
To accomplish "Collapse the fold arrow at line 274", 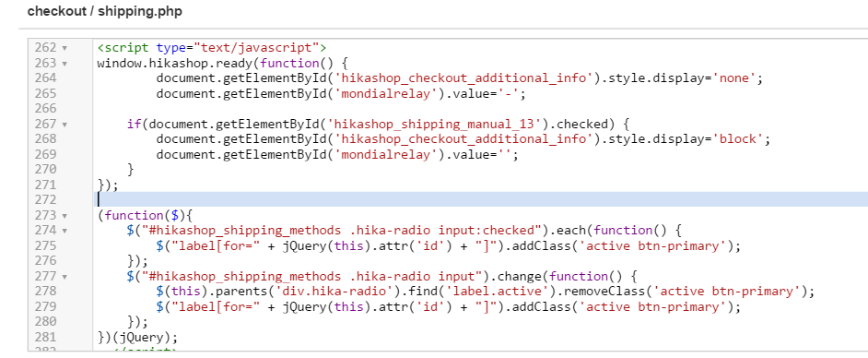I will pyautogui.click(x=65, y=231).
